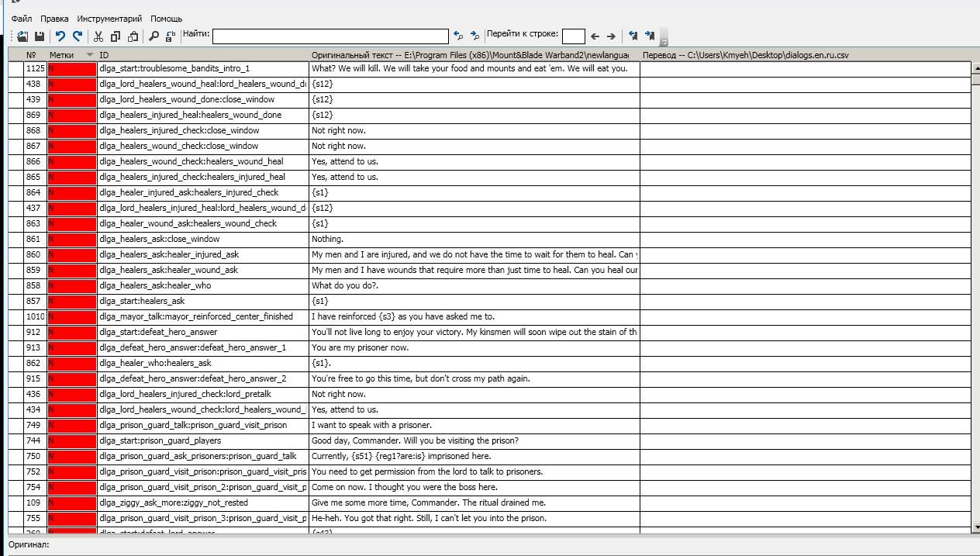
Task: Click the Найти search input field
Action: [330, 36]
